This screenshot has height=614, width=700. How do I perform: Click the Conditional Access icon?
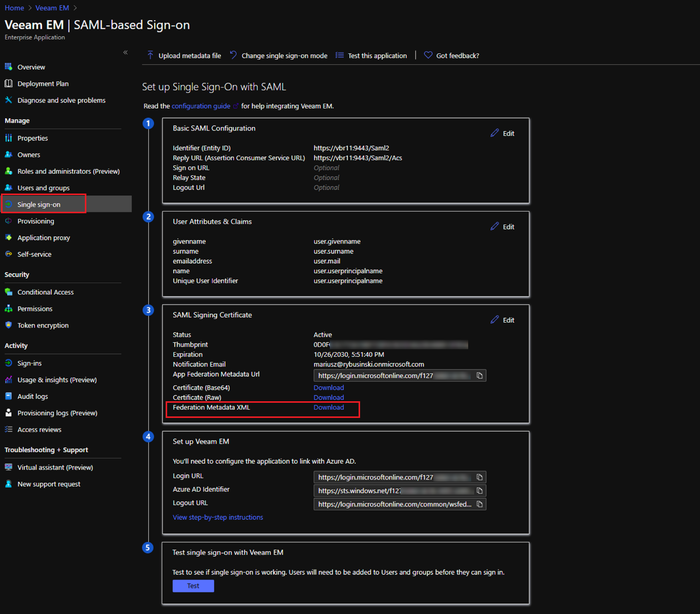point(9,292)
